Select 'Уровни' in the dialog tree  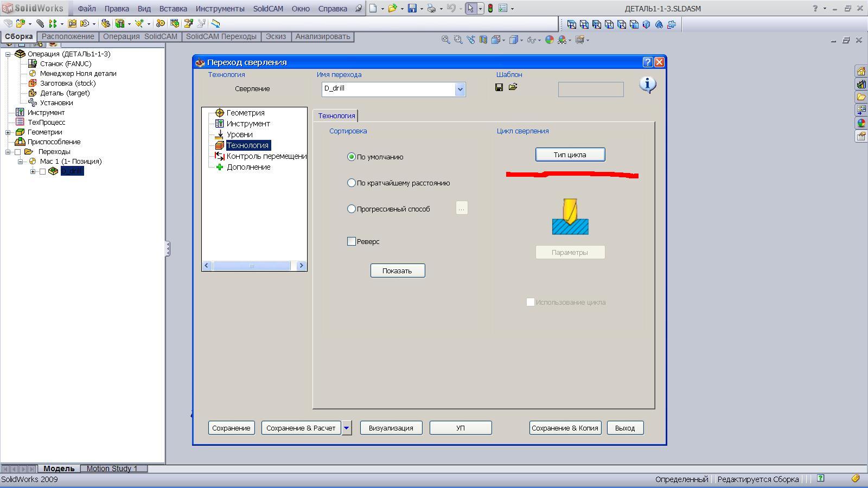(x=240, y=134)
